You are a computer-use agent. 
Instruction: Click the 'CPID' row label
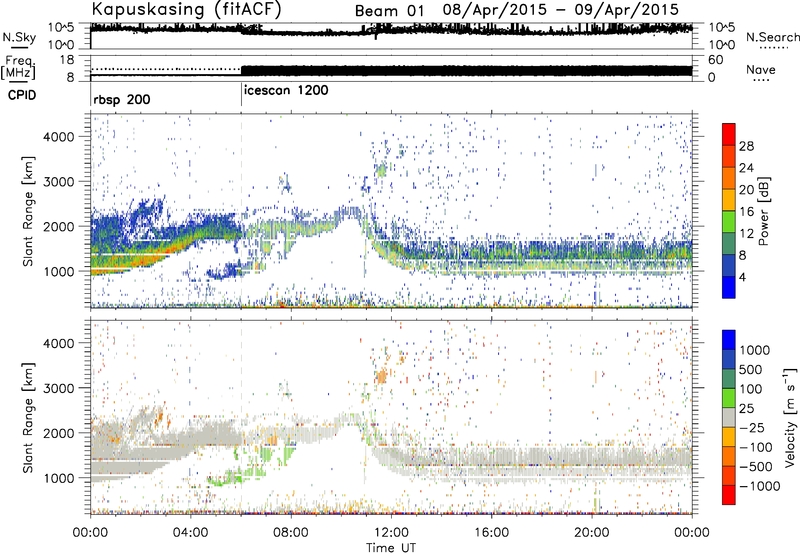(22, 95)
